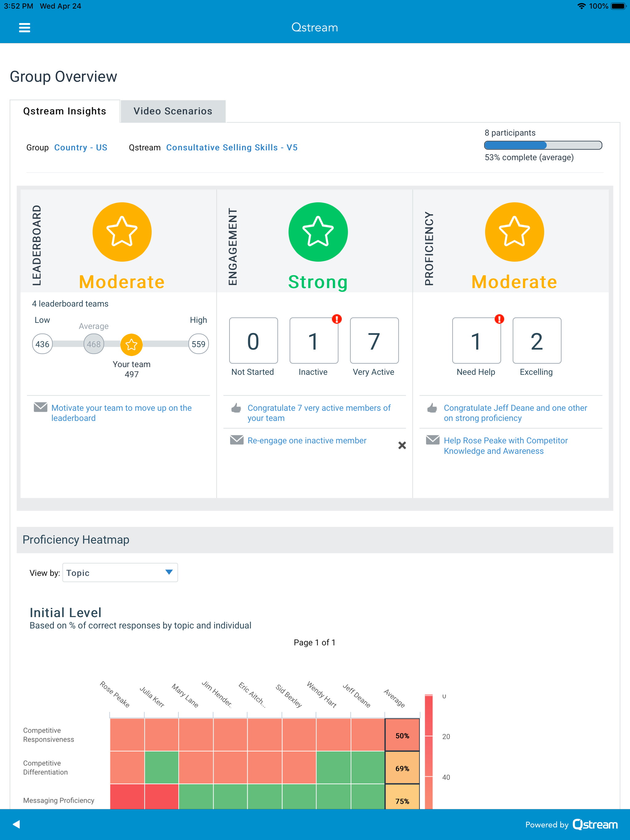Select the Qstream Insights tab
This screenshot has width=630, height=840.
[x=65, y=111]
